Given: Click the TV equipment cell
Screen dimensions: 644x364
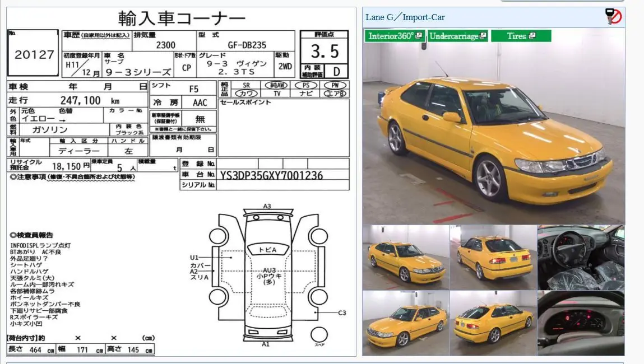Looking at the screenshot, I should (x=277, y=93).
